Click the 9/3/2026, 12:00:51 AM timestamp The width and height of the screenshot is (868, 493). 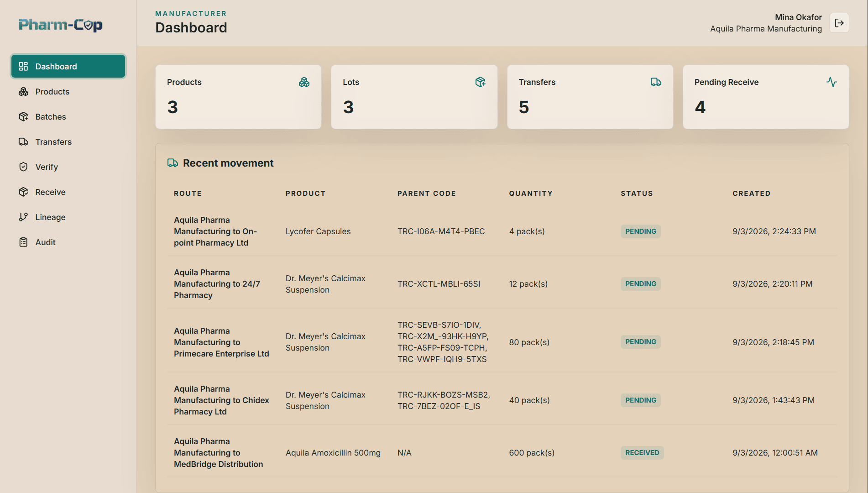tap(775, 453)
